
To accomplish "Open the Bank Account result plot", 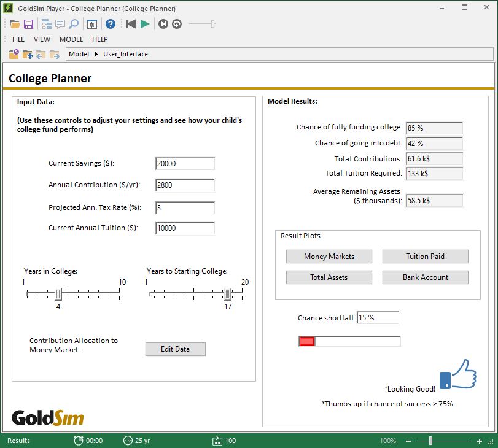I will pos(426,277).
